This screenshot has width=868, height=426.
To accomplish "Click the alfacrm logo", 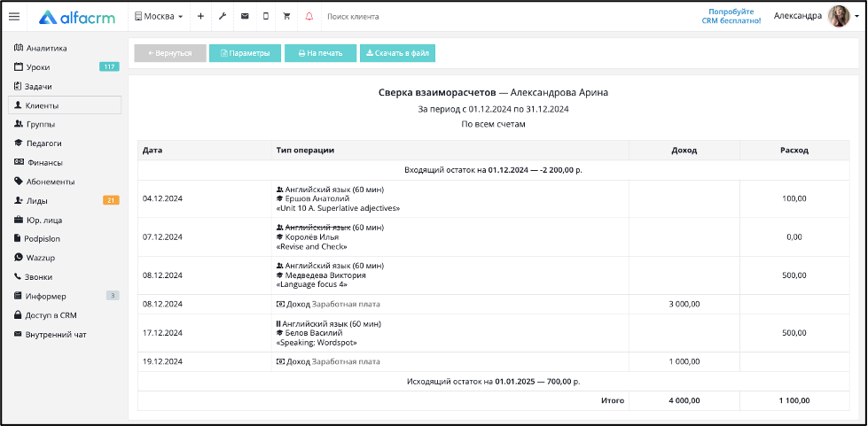I will point(77,17).
